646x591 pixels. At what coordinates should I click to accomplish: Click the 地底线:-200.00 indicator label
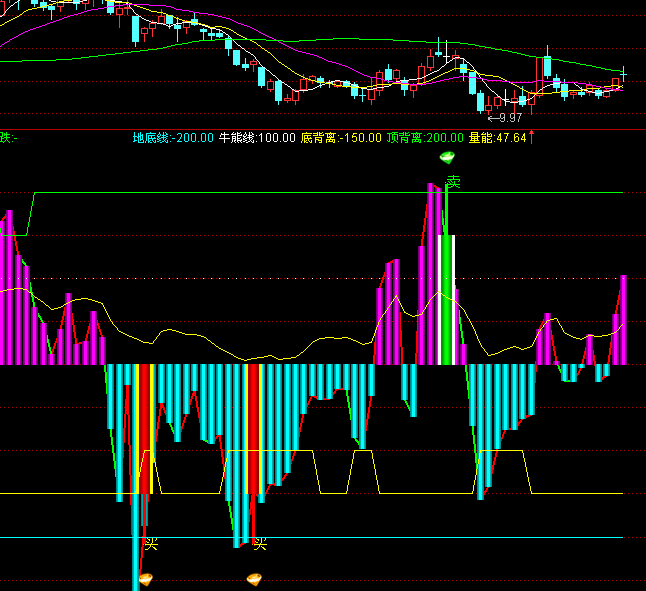pyautogui.click(x=173, y=138)
